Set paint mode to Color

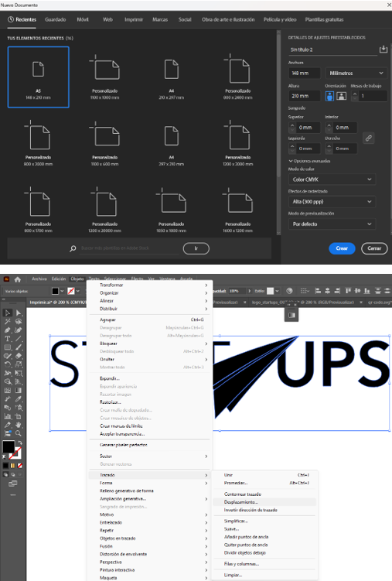(5, 466)
